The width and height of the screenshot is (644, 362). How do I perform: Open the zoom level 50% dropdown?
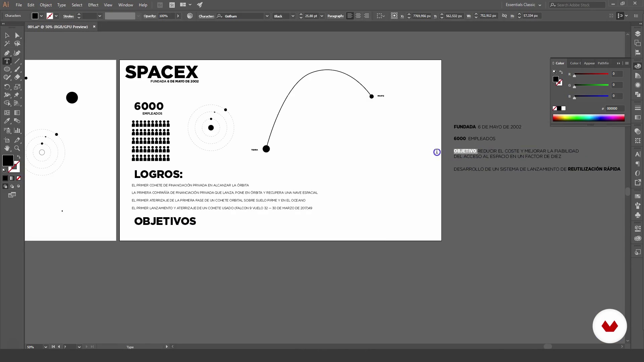pos(46,347)
